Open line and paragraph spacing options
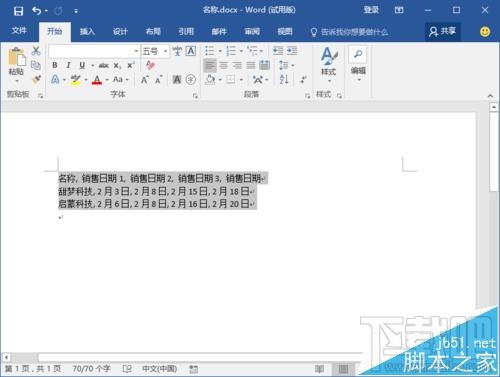 click(283, 65)
